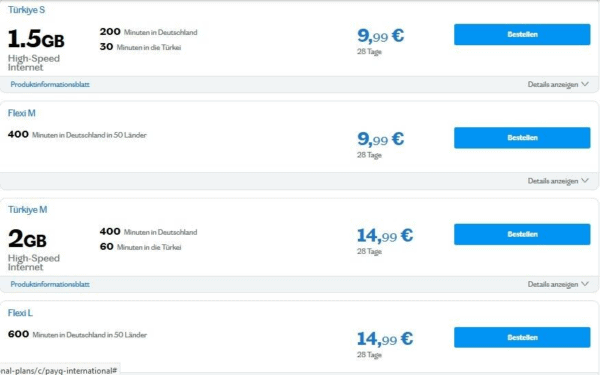Order the Türkiye M plan with Bestellen
Image resolution: width=600 pixels, height=375 pixels.
(522, 234)
